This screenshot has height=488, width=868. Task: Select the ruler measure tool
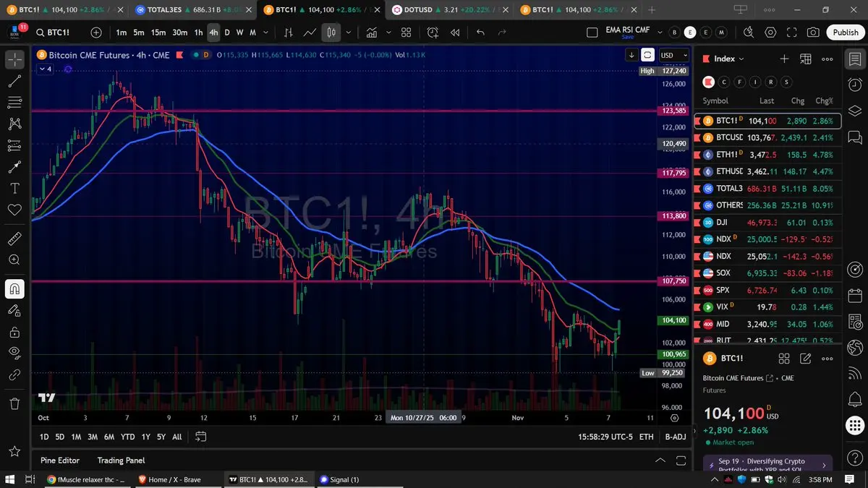14,238
